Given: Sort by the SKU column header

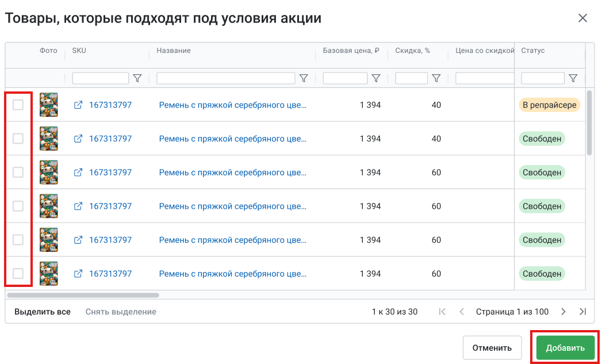Looking at the screenshot, I should click(x=79, y=51).
